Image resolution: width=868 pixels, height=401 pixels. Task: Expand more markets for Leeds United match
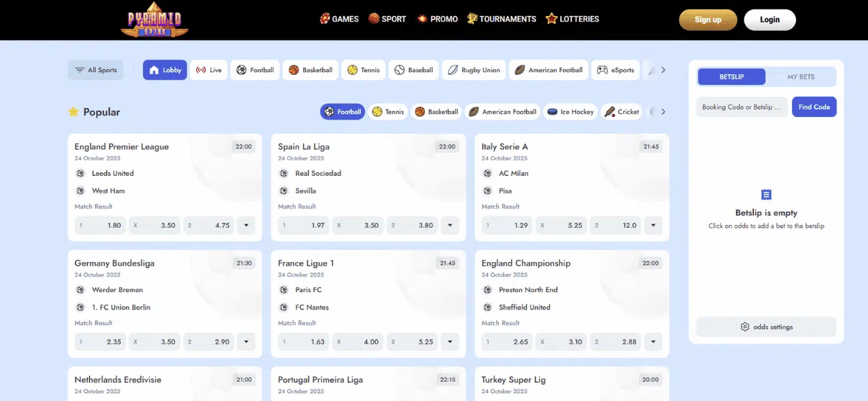coord(246,225)
